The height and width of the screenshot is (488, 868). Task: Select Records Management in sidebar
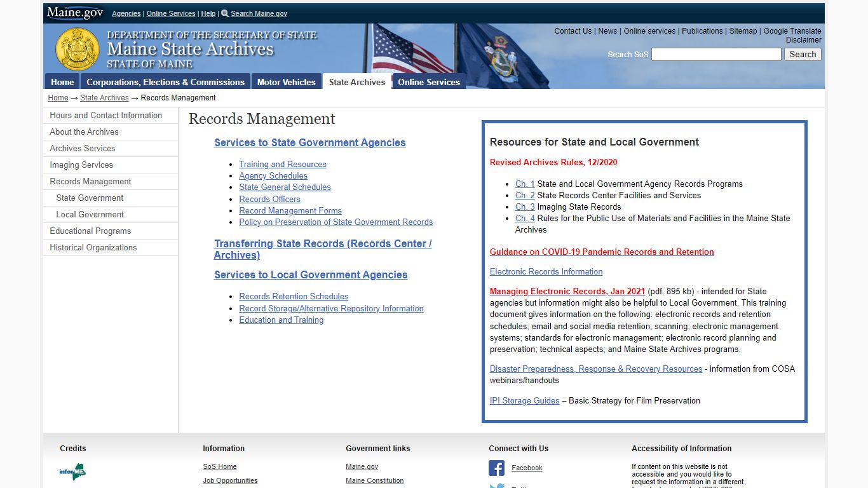[111, 181]
